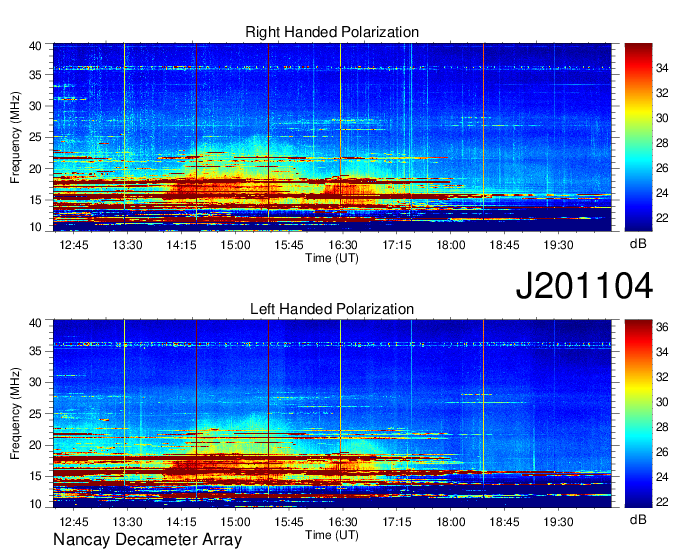This screenshot has width=680, height=552.
Task: Click the 'Time (UT)' label under top plot
Action: pyautogui.click(x=332, y=258)
